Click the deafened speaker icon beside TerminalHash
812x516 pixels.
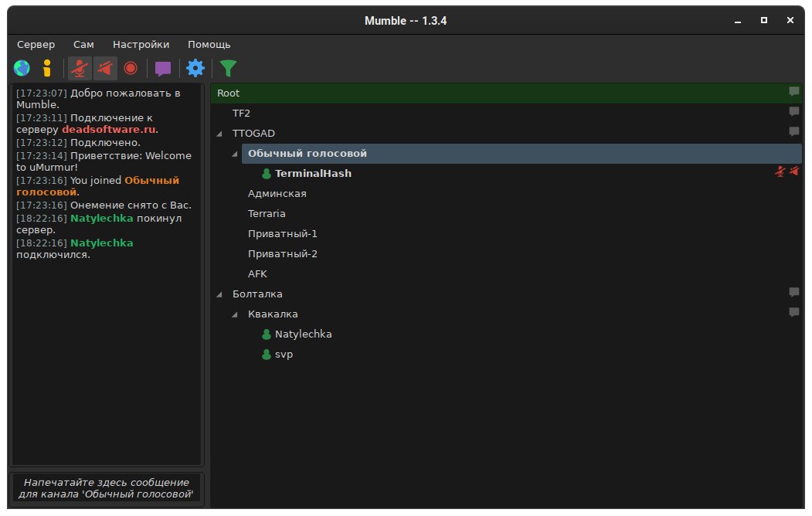pyautogui.click(x=794, y=171)
